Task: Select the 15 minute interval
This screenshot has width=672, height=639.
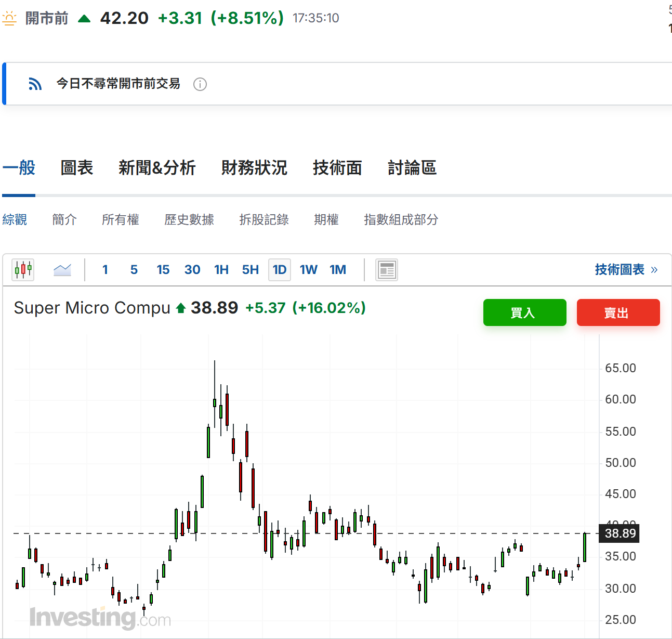Action: pos(163,270)
